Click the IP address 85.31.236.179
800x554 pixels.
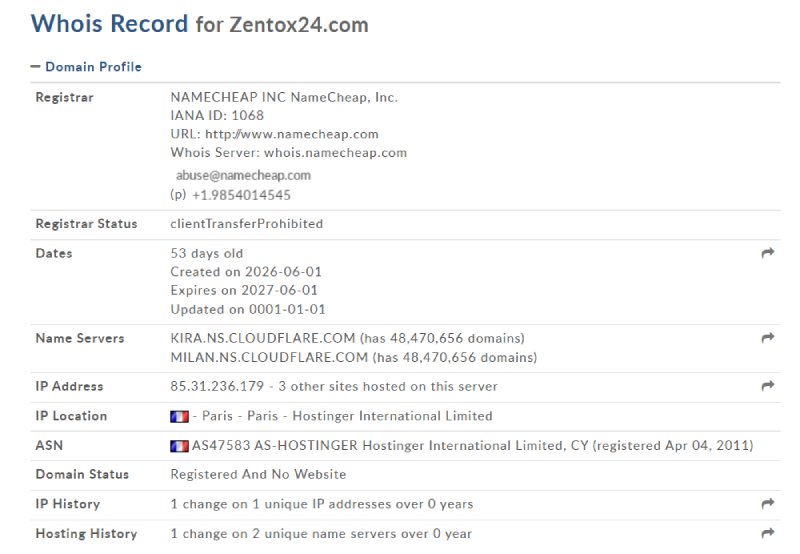pos(217,386)
